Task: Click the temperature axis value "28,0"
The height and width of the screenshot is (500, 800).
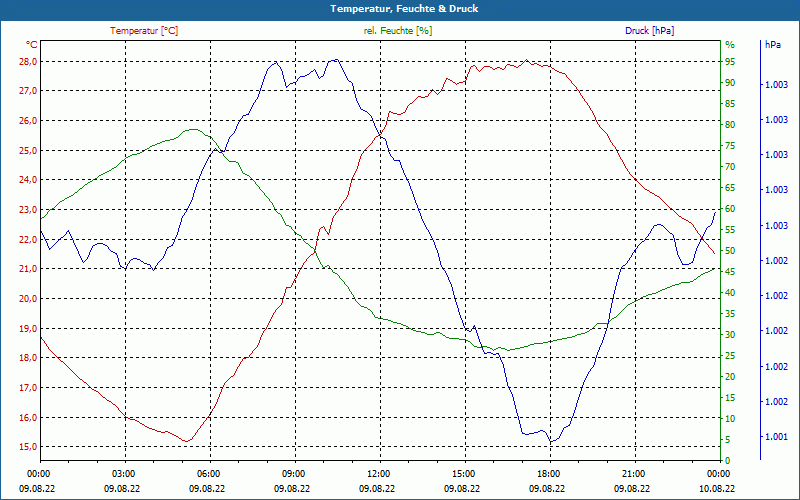Action: tap(28, 62)
